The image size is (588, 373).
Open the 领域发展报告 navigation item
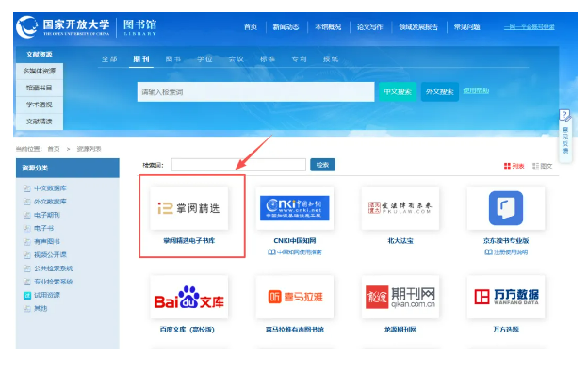[x=418, y=27]
